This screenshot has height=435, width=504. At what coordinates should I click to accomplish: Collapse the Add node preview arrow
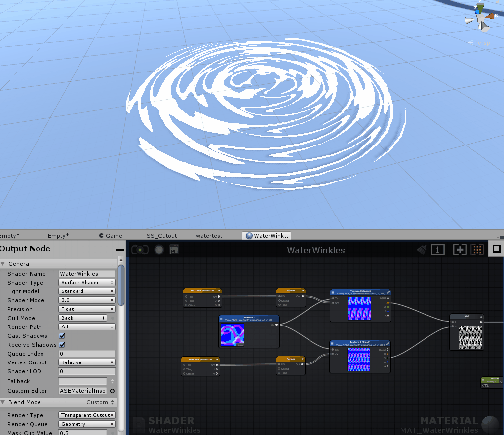[481, 317]
